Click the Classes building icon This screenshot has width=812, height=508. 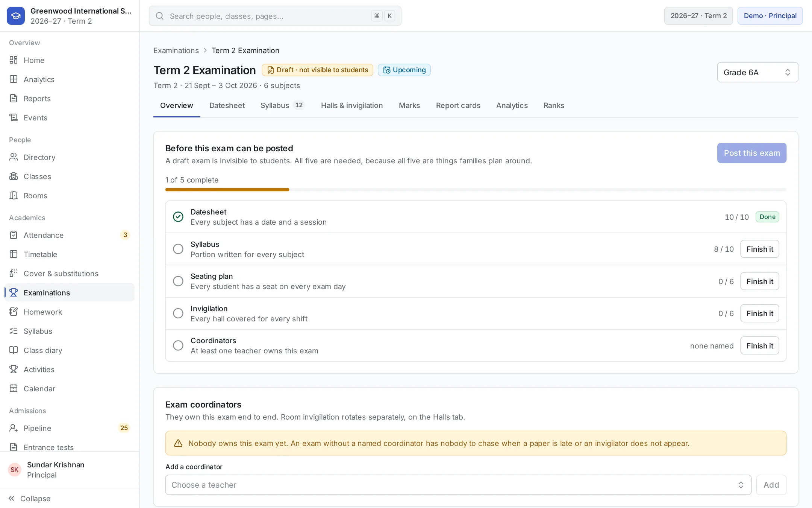pyautogui.click(x=14, y=176)
